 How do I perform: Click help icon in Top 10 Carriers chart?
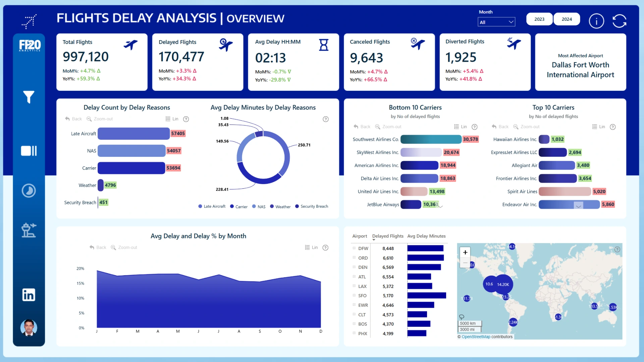613,127
